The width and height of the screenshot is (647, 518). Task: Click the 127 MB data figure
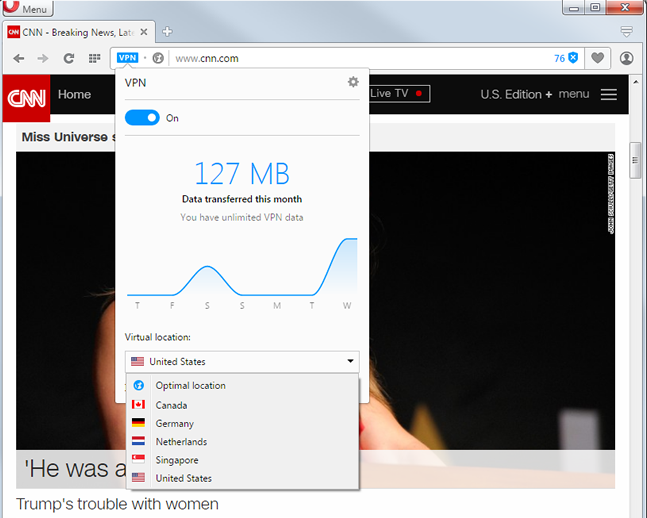[x=242, y=173]
